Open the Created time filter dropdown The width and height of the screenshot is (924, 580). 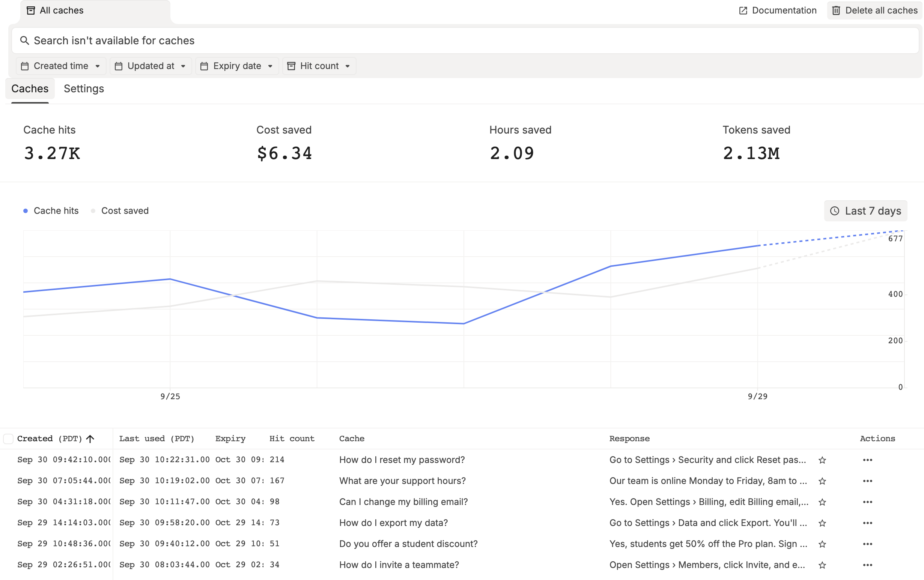(x=61, y=66)
